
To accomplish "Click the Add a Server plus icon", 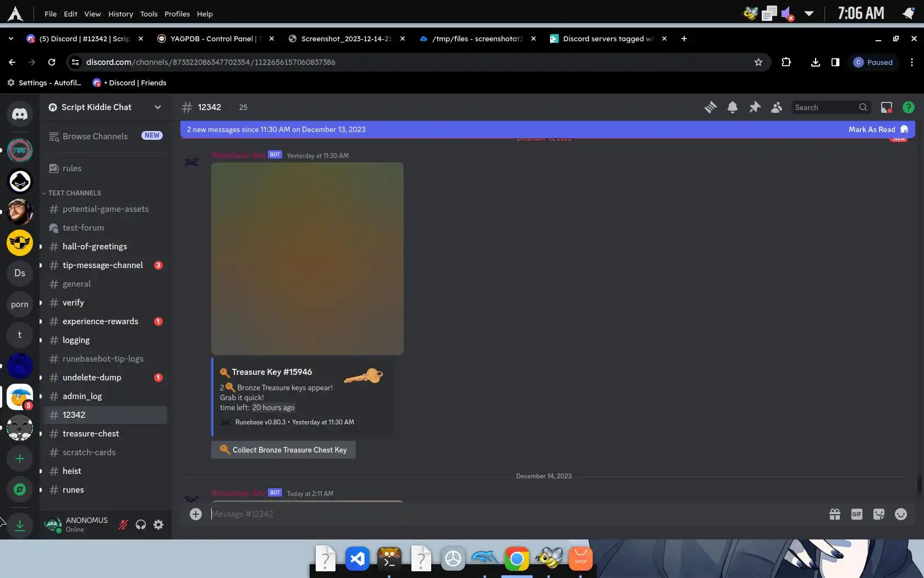I will tap(20, 459).
